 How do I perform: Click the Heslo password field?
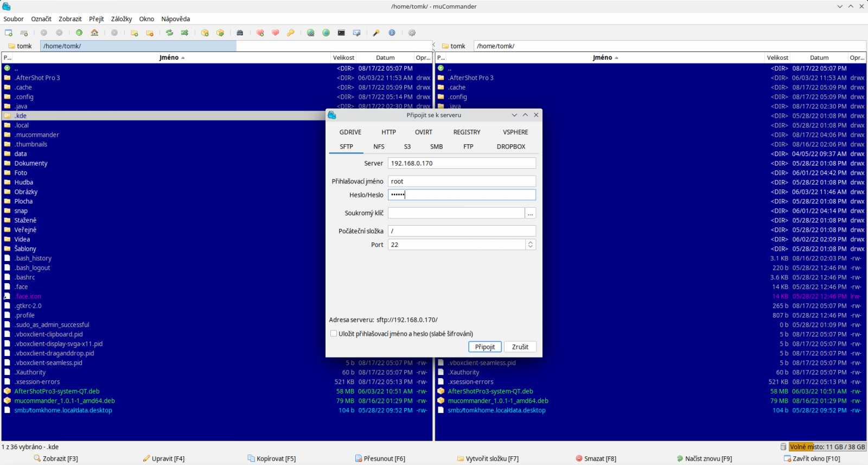click(x=462, y=195)
